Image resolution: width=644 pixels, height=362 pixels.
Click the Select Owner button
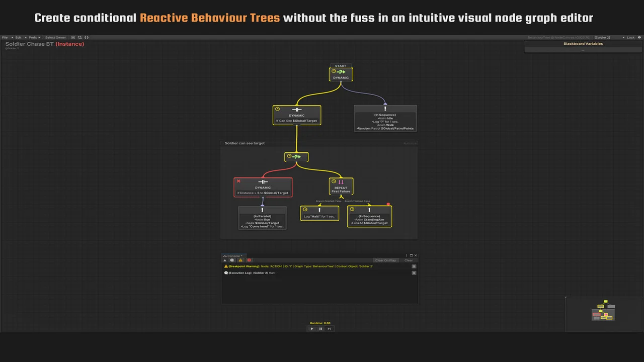pos(55,37)
